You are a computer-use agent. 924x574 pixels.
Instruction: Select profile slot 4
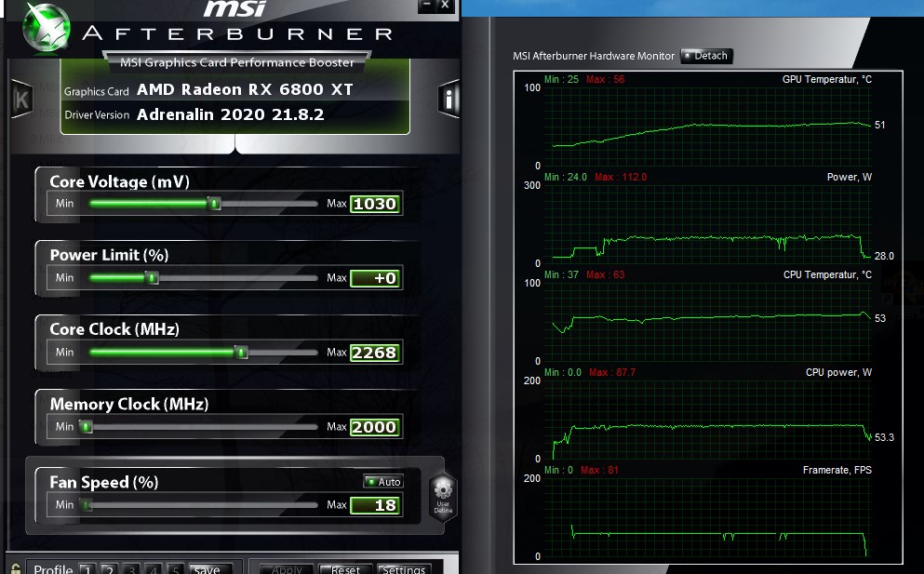[154, 569]
